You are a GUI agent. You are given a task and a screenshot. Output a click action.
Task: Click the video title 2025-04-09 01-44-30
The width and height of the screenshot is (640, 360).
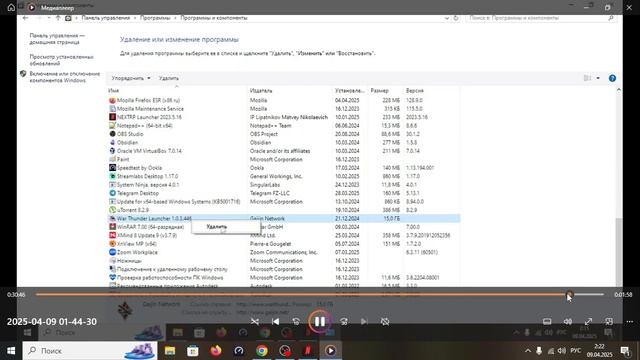point(52,322)
